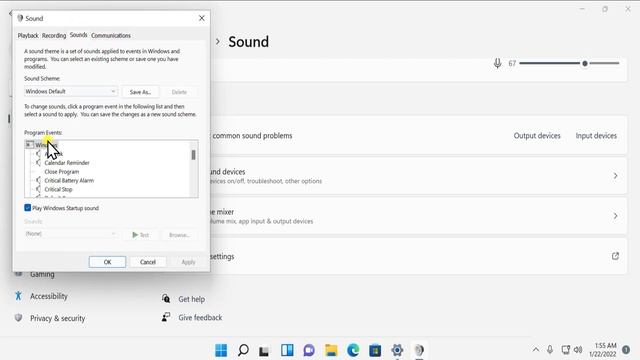Select Critical Stop event
The height and width of the screenshot is (360, 640).
coord(58,189)
